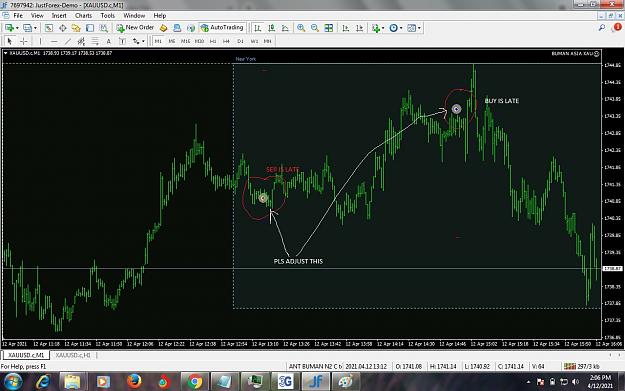The width and height of the screenshot is (625, 391).
Task: Open the New Chart toolbar button
Action: (x=9, y=28)
